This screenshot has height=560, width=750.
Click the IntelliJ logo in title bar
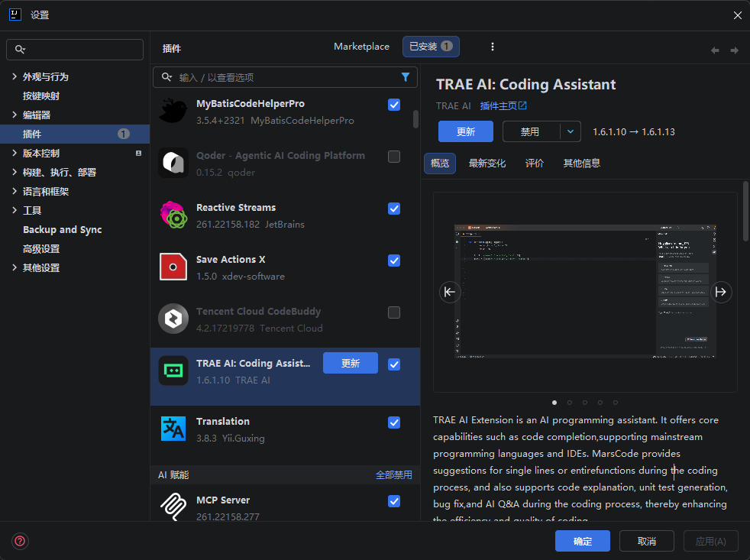(x=15, y=15)
